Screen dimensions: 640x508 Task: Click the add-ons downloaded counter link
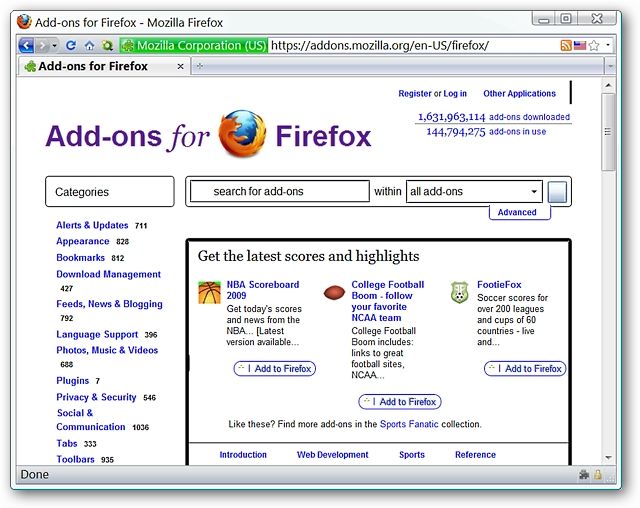click(x=493, y=117)
